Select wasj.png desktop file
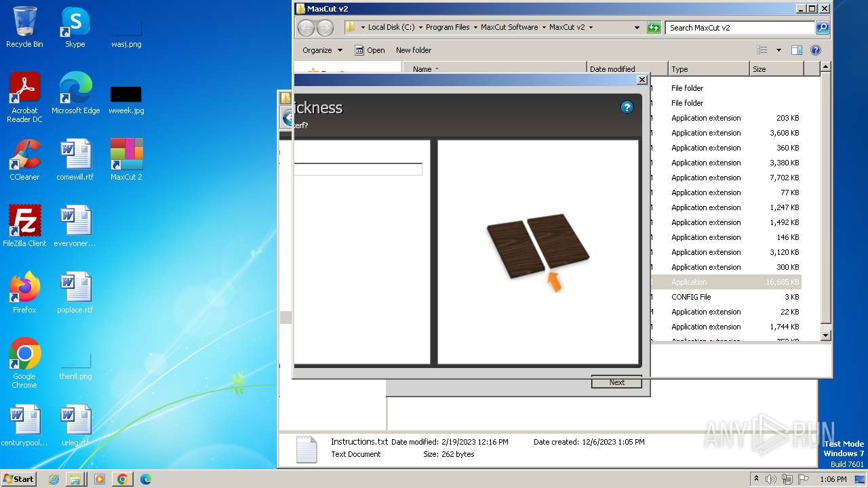The height and width of the screenshot is (488, 868). (126, 32)
